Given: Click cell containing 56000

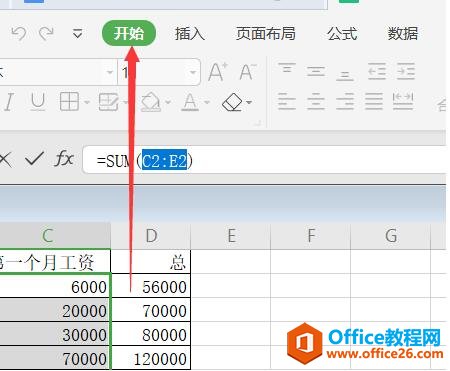Looking at the screenshot, I should click(x=151, y=286).
